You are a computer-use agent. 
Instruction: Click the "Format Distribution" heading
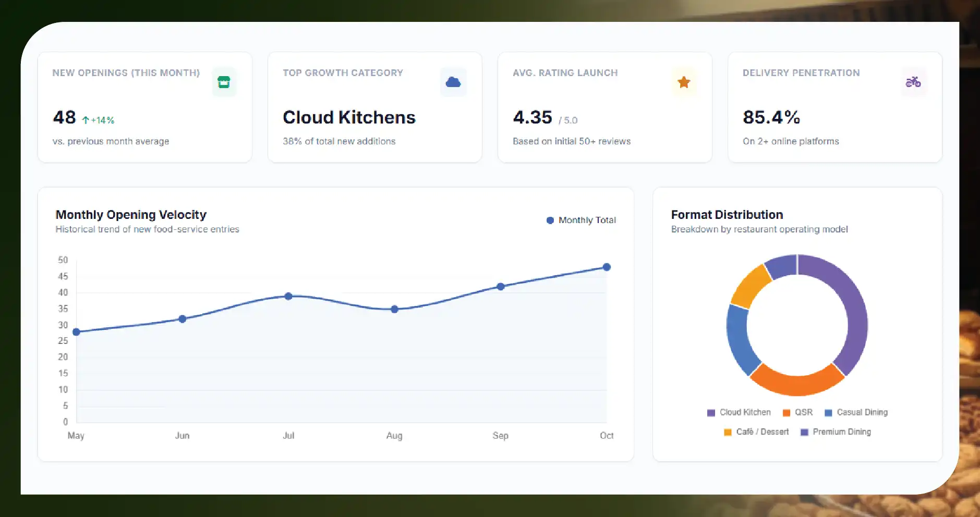[x=727, y=215]
